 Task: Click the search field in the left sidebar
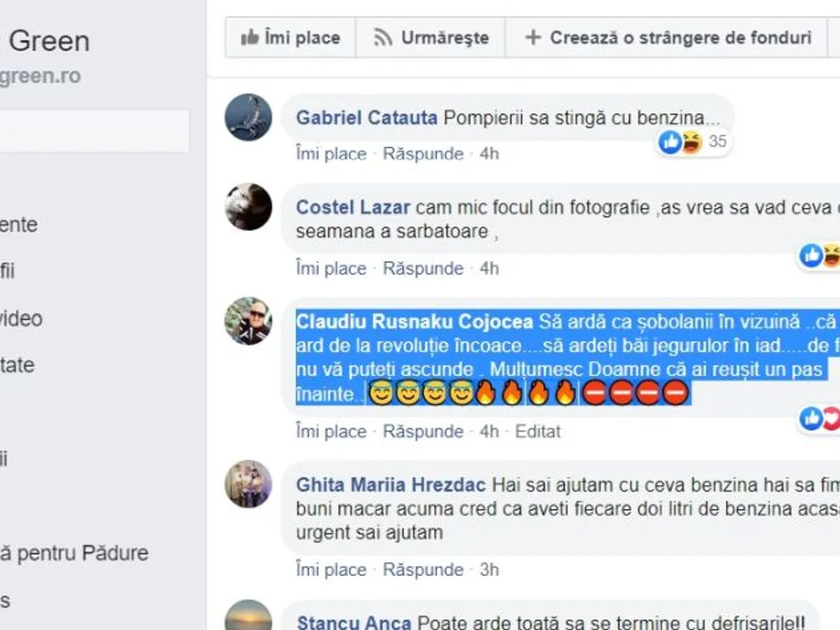click(94, 131)
